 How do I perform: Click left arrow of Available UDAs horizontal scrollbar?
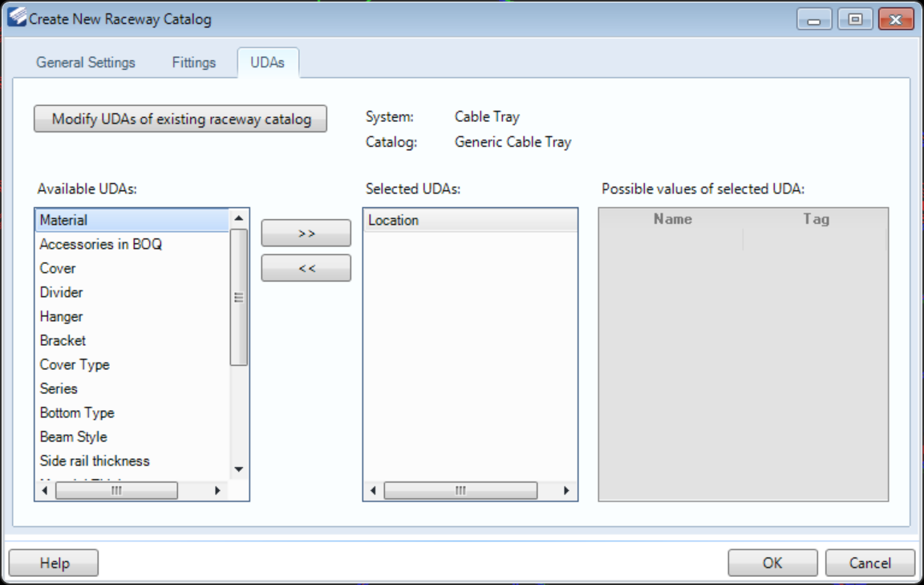(45, 490)
